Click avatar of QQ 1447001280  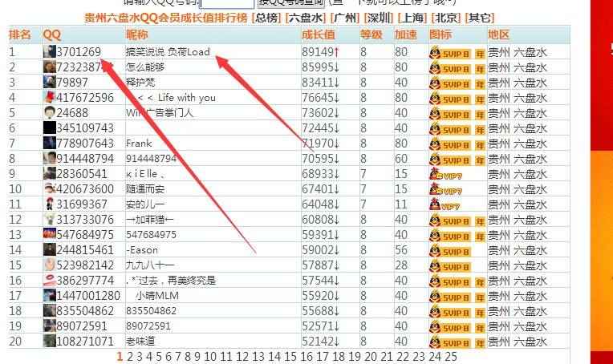pyautogui.click(x=49, y=295)
